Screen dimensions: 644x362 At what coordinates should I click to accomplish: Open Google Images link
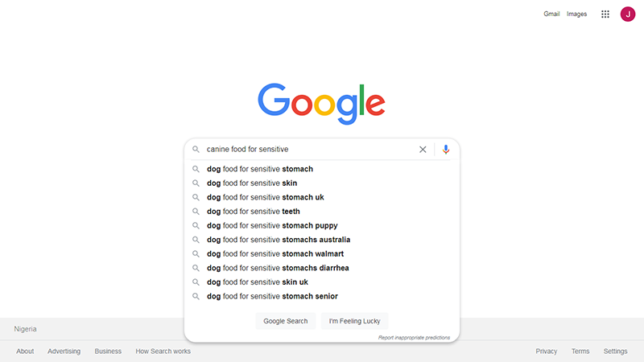[576, 14]
